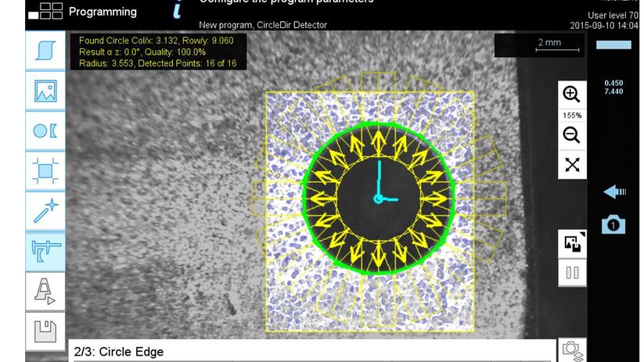This screenshot has width=644, height=362.
Task: Select the image picture icon in left sidebar
Action: point(45,91)
